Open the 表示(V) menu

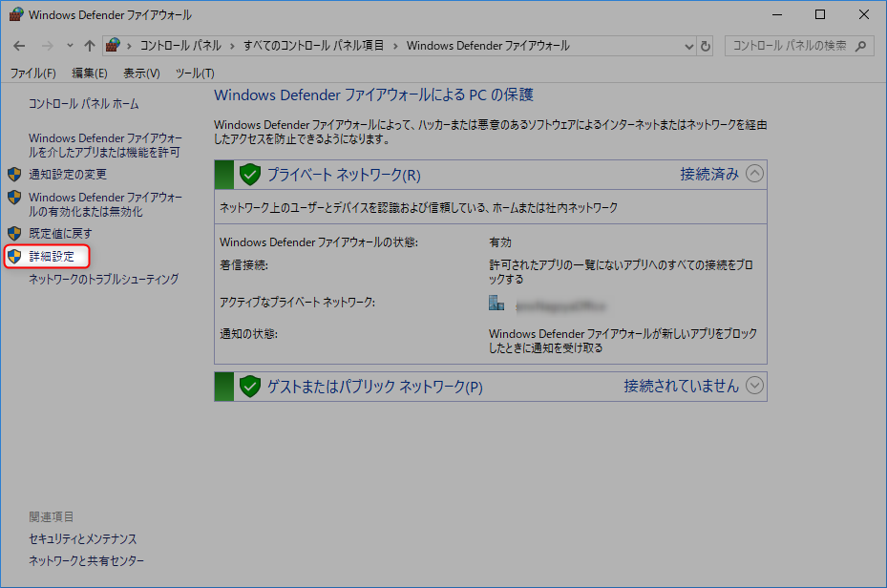point(141,73)
